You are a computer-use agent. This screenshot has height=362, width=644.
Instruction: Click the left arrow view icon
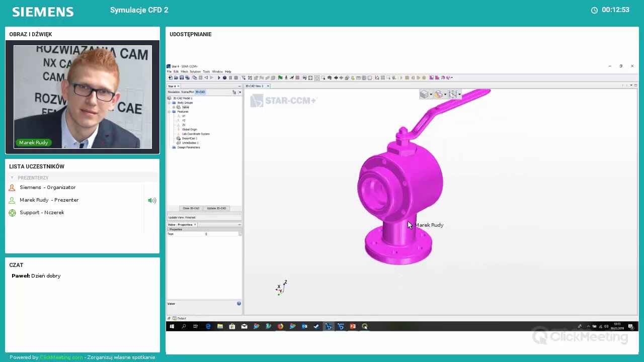(336, 77)
